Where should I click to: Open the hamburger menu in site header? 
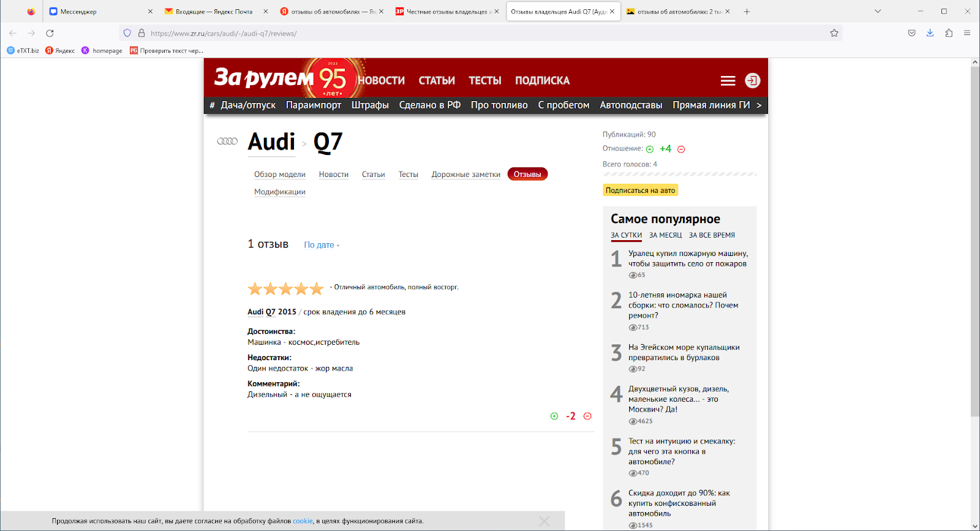tap(728, 81)
